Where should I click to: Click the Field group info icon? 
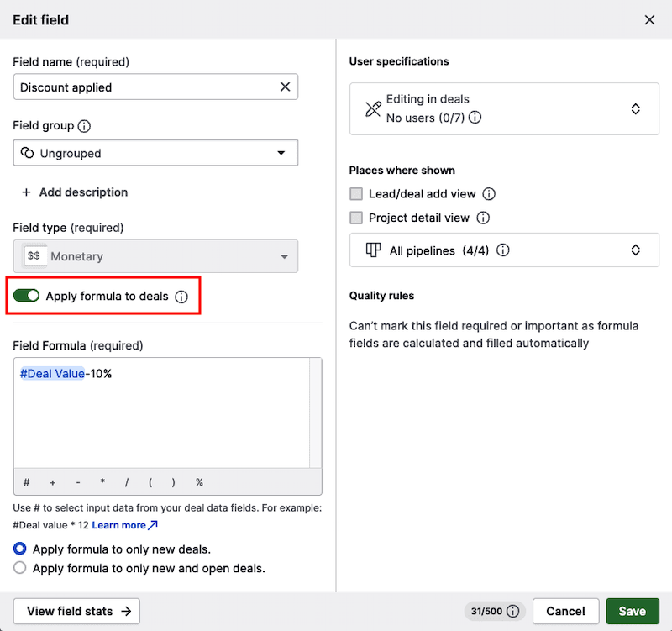tap(84, 126)
